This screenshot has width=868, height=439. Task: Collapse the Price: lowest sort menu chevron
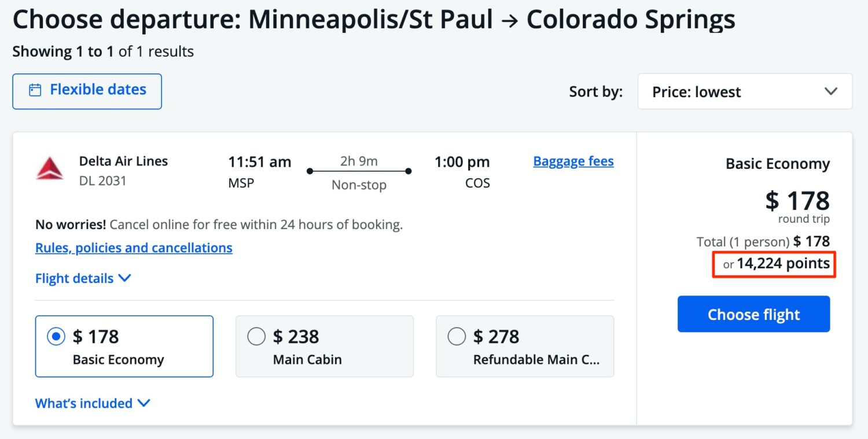point(832,91)
